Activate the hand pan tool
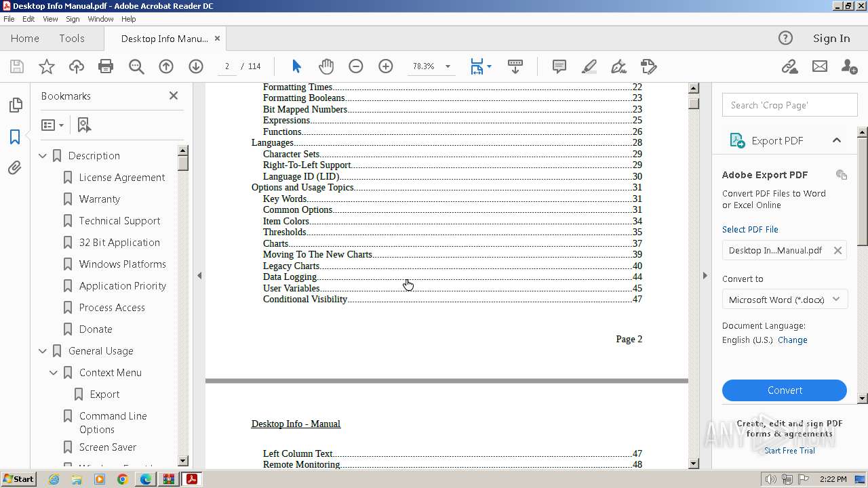Screen dimensions: 868x488 pos(326,66)
